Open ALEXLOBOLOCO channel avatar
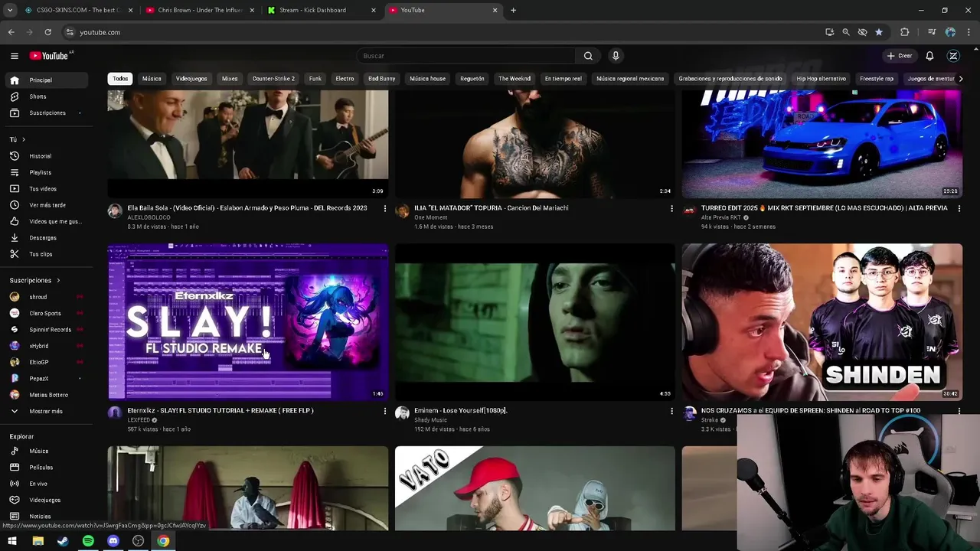Screen dimensions: 980x551 point(115,211)
